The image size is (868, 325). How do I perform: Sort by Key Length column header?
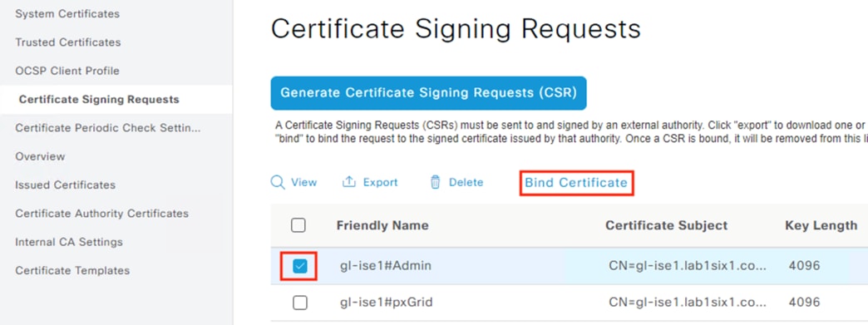[821, 225]
